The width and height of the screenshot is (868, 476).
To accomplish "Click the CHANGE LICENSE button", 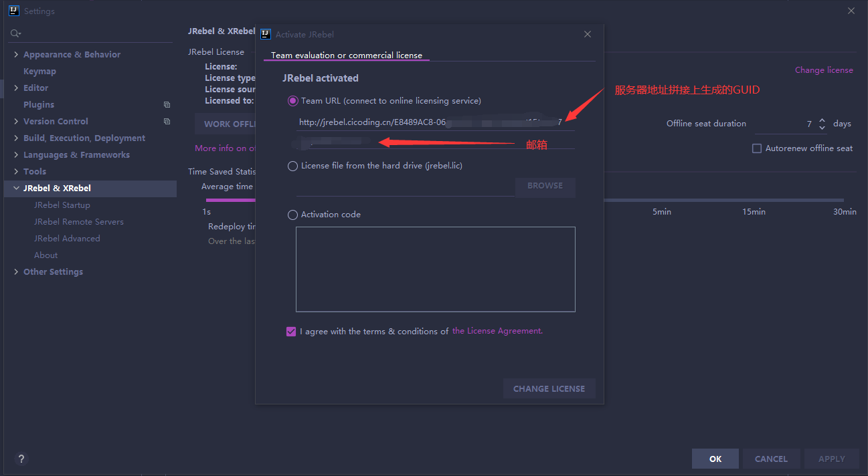I will [x=549, y=388].
